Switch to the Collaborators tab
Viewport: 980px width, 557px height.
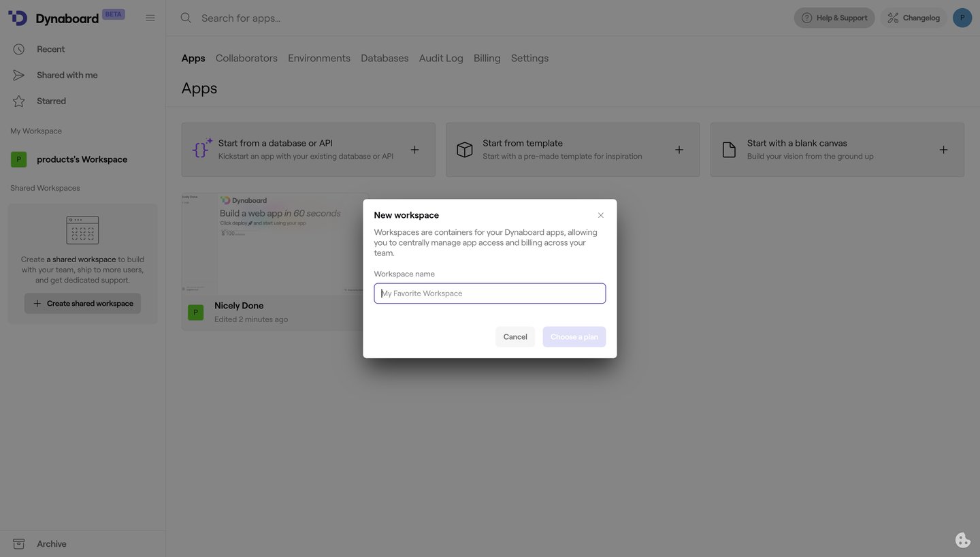coord(246,58)
